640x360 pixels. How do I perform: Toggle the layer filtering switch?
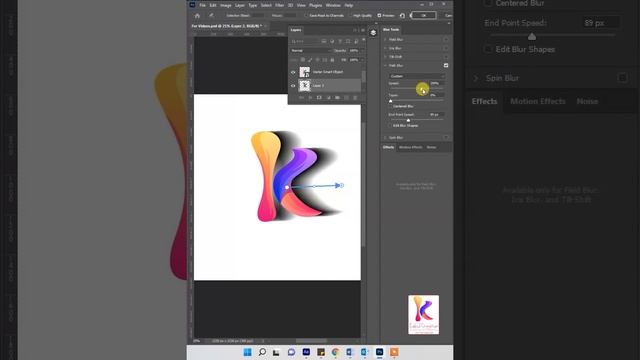point(364,40)
